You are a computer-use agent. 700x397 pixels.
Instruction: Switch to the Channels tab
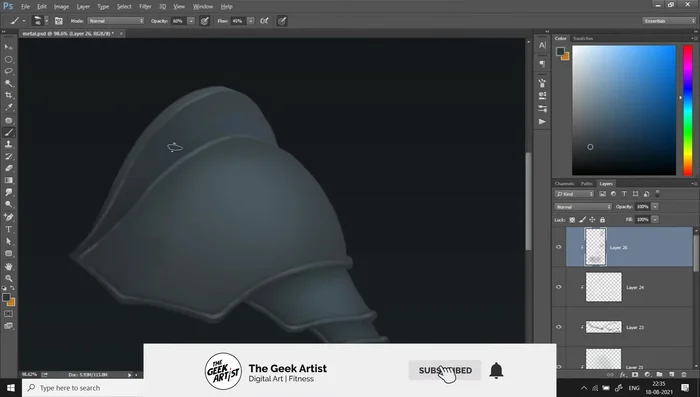pos(564,184)
